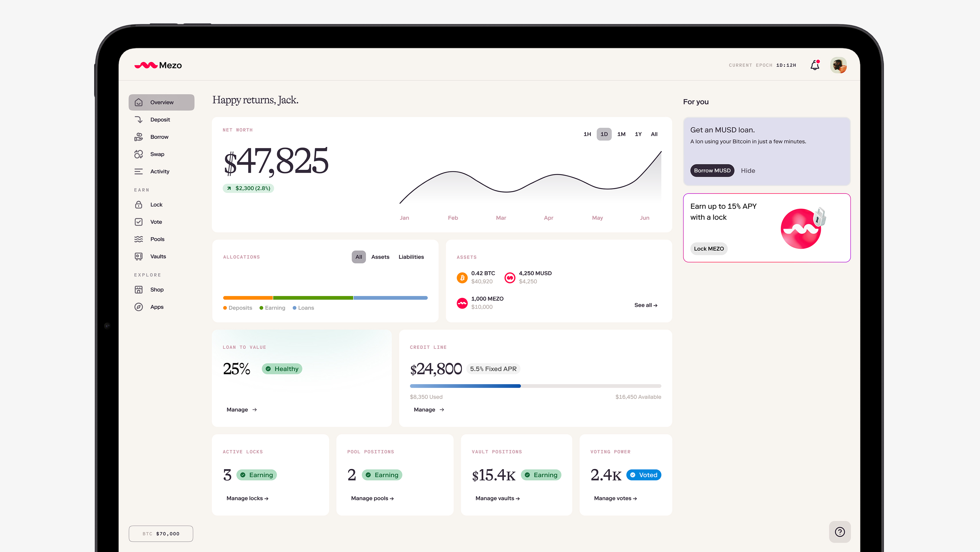This screenshot has height=552, width=980.
Task: Open Manage locks arrow link
Action: click(x=247, y=498)
